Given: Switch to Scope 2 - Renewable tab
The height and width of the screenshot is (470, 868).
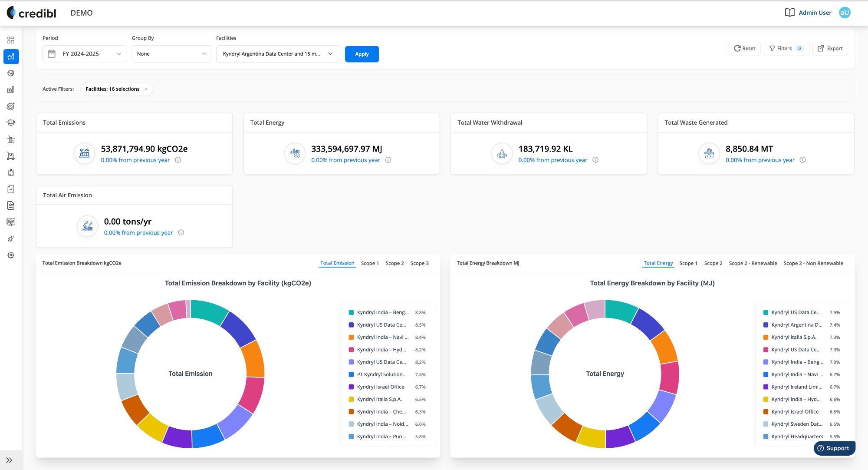Looking at the screenshot, I should [x=753, y=263].
